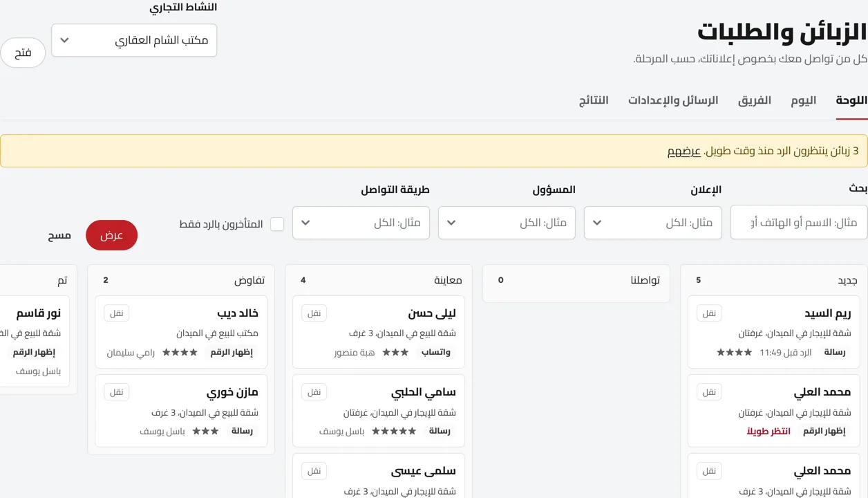Viewport: 868px width, 498px height.
Task: Click the red عرض button
Action: coord(112,235)
